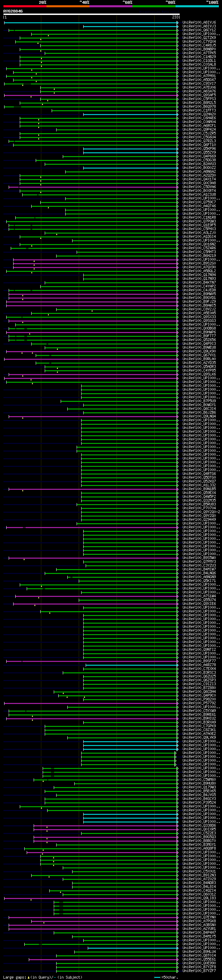This screenshot has width=222, height=980.
Task: Select label UniRef100_Q5KP96
Action: (199, 149)
